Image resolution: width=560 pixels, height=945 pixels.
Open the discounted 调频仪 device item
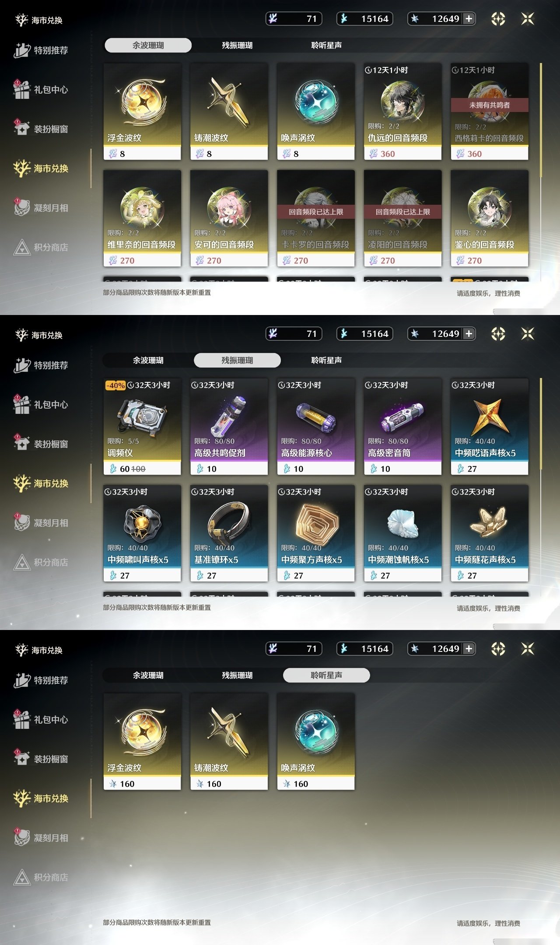pos(142,427)
